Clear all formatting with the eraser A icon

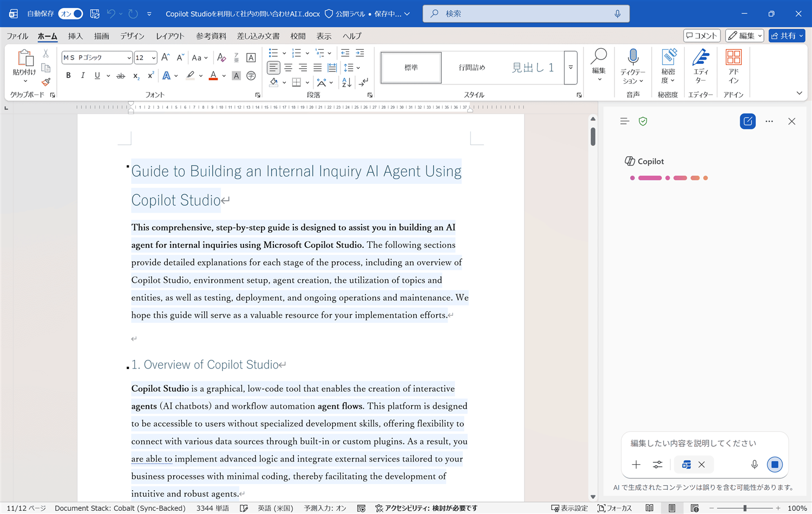[221, 57]
